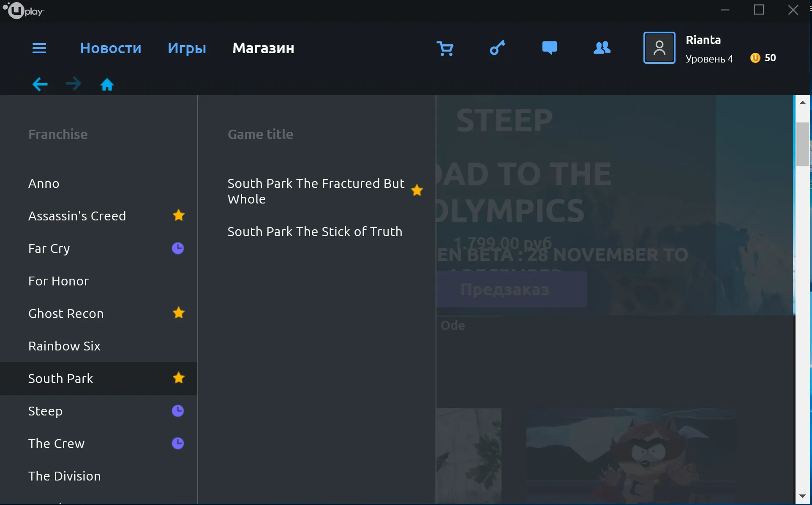Open the shopping cart
This screenshot has width=812, height=505.
[445, 48]
